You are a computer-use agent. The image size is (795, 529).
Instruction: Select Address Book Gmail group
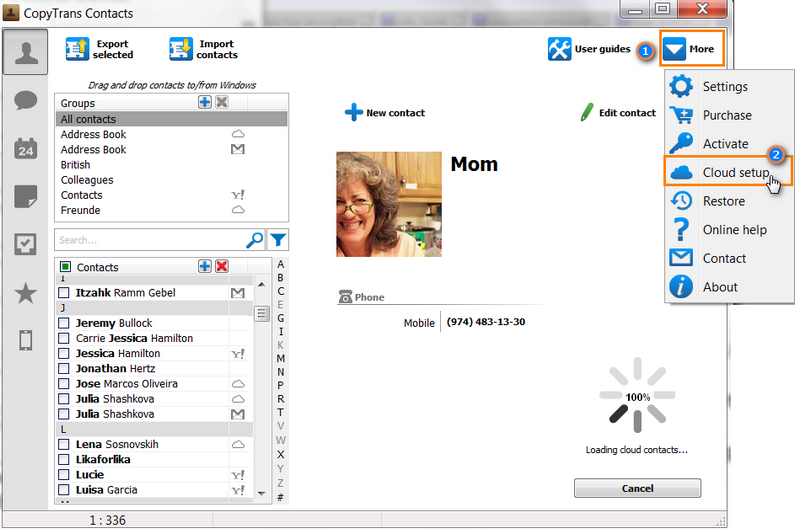(171, 150)
